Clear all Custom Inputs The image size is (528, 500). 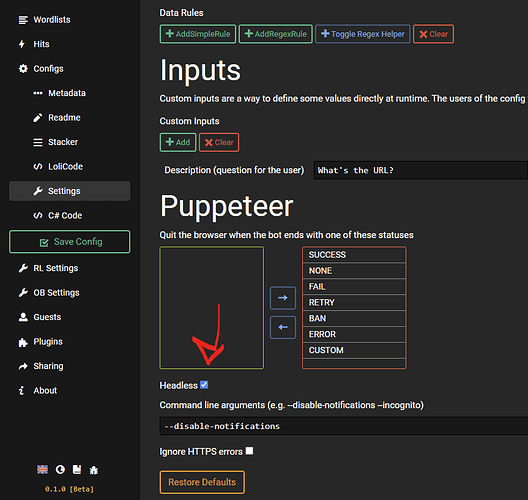(219, 142)
